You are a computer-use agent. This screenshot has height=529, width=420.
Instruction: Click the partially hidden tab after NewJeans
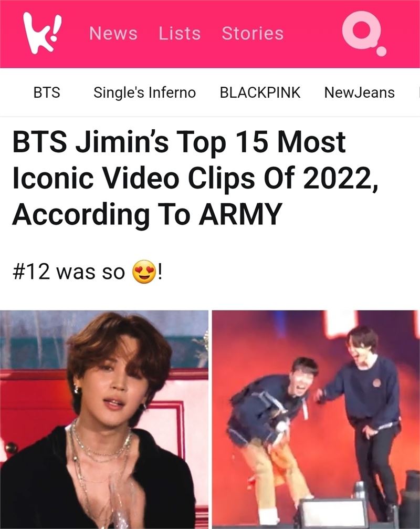418,92
